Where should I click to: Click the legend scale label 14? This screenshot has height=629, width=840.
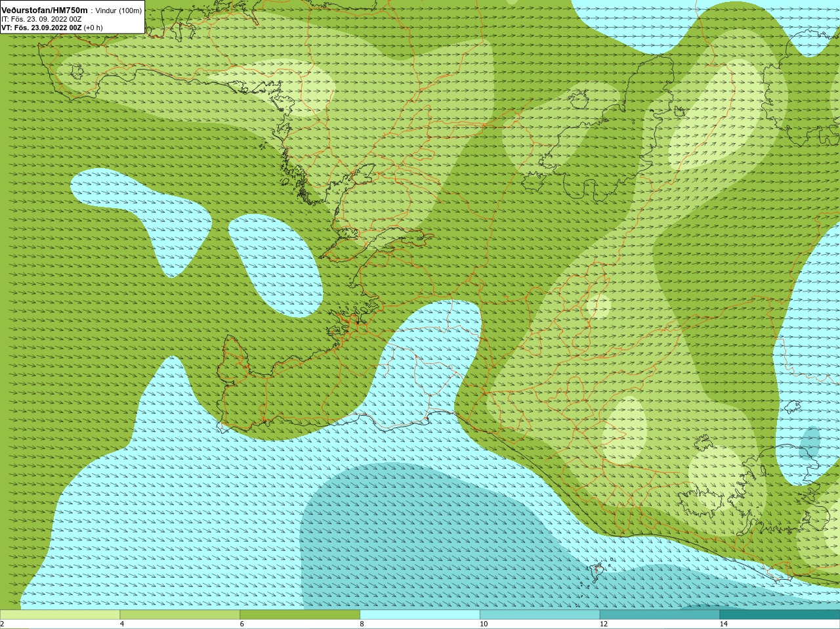tap(723, 624)
